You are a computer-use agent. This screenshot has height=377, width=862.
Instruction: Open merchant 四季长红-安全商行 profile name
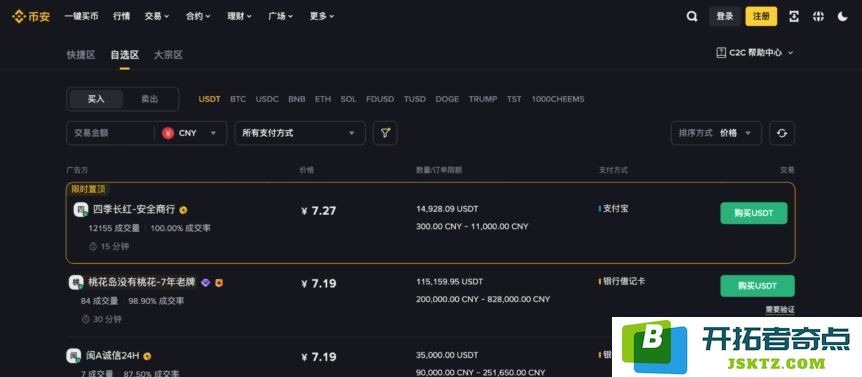point(134,209)
